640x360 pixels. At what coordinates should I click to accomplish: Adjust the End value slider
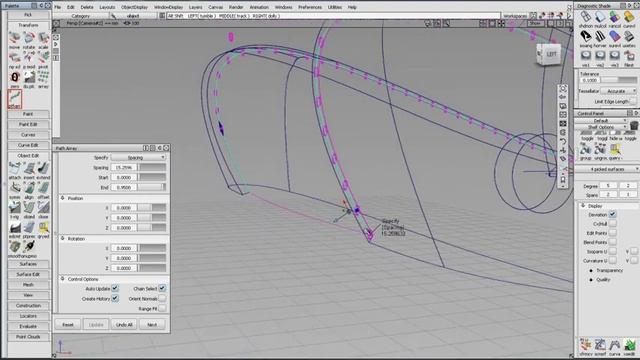point(152,187)
